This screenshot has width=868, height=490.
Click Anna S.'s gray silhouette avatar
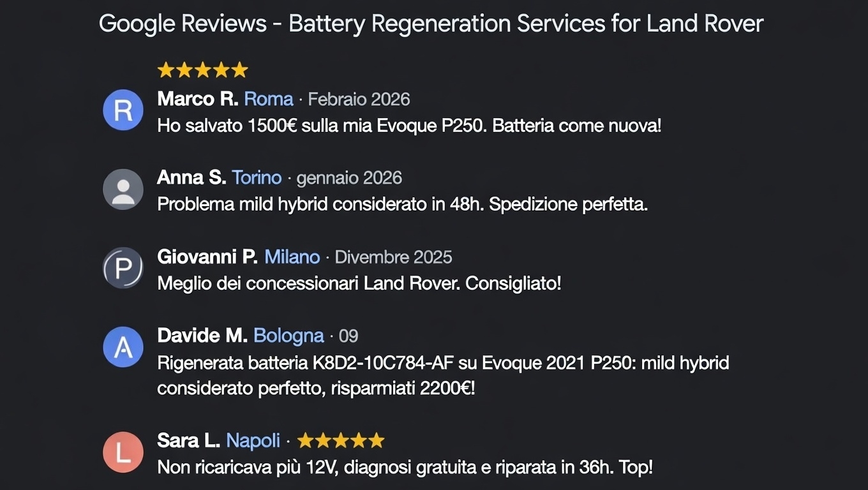tap(123, 189)
